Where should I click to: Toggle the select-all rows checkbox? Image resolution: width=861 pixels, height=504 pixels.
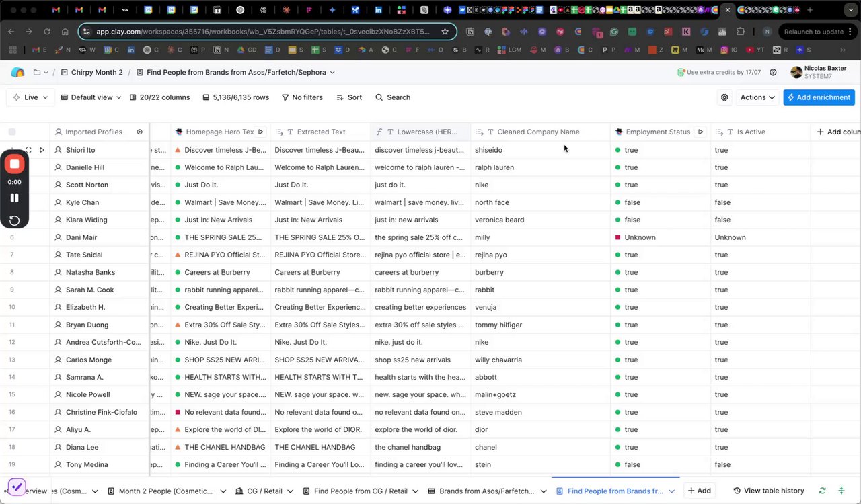tap(11, 132)
